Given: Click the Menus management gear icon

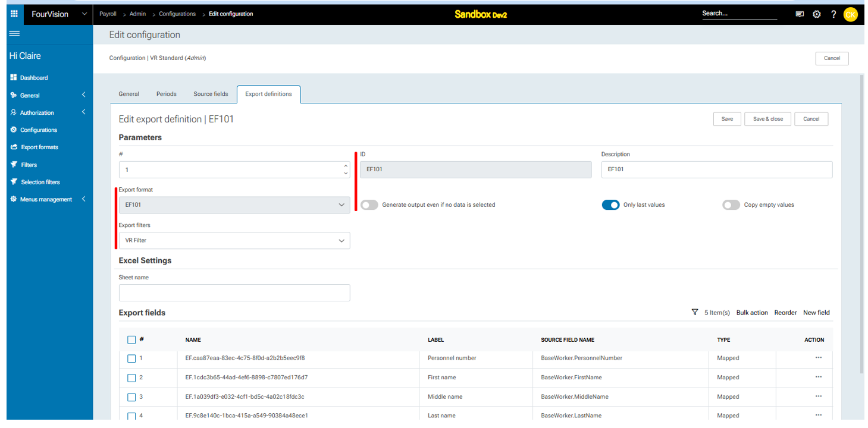Looking at the screenshot, I should point(14,199).
